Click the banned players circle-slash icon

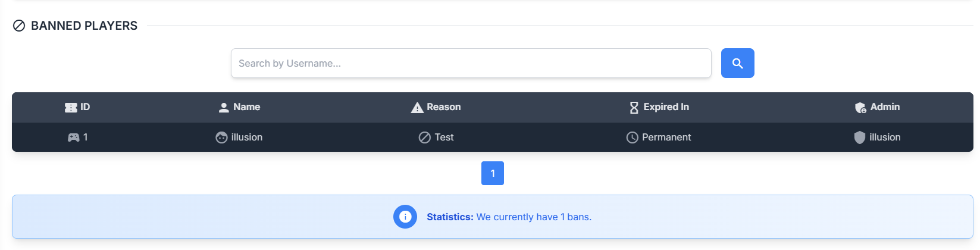pyautogui.click(x=19, y=26)
